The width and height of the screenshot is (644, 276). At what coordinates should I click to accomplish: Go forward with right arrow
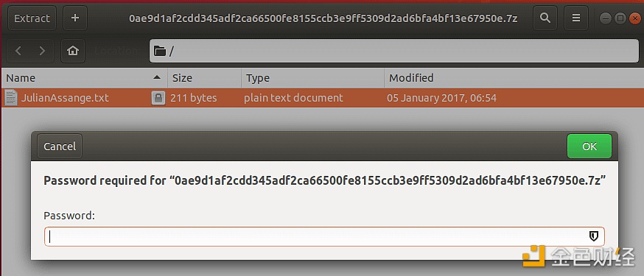[42, 51]
